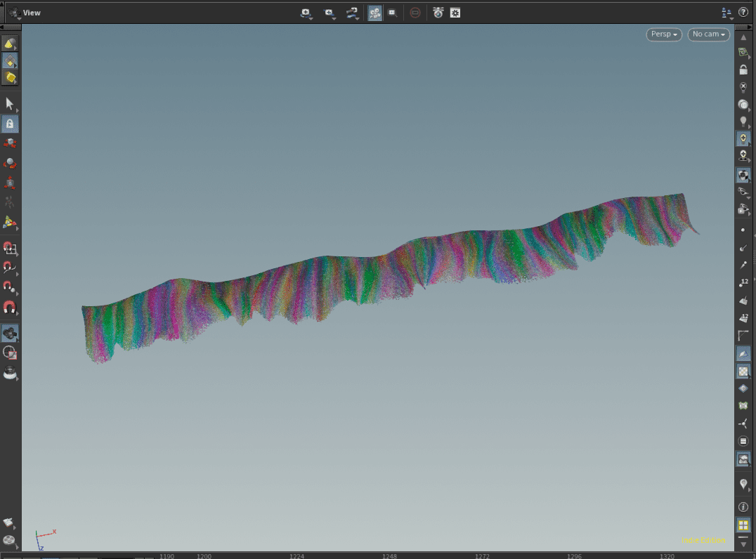Open the No cam dropdown
The width and height of the screenshot is (756, 559).
click(x=708, y=34)
